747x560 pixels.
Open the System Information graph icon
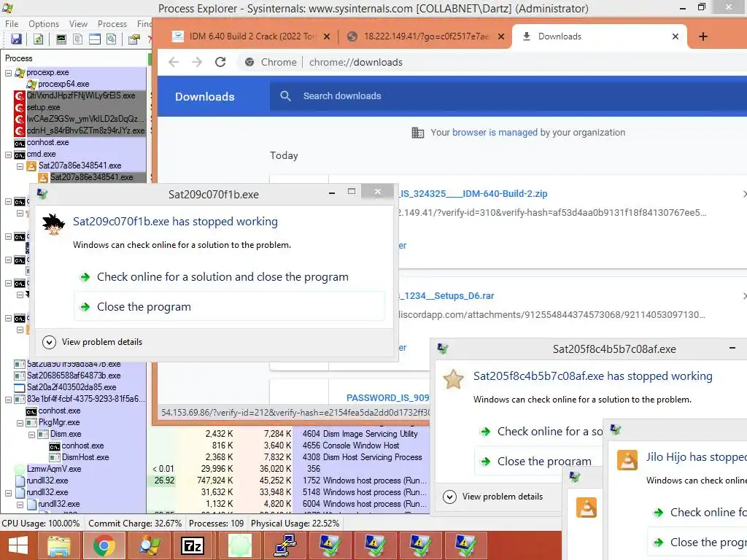tap(61, 39)
